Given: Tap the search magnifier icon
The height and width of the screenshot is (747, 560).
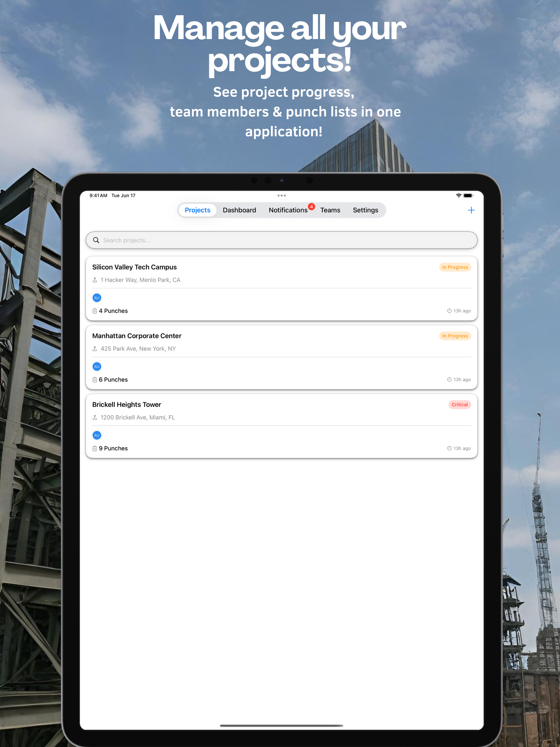Looking at the screenshot, I should click(x=96, y=240).
